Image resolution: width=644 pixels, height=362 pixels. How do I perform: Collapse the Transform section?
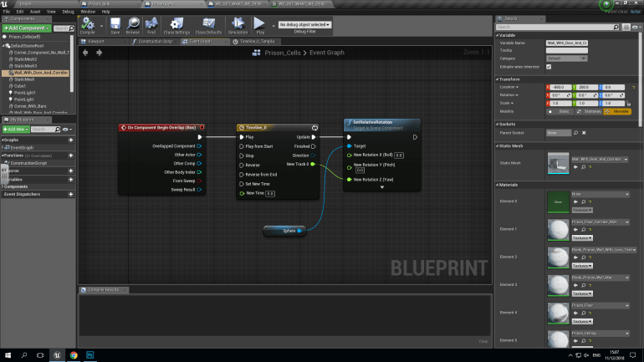click(x=497, y=79)
